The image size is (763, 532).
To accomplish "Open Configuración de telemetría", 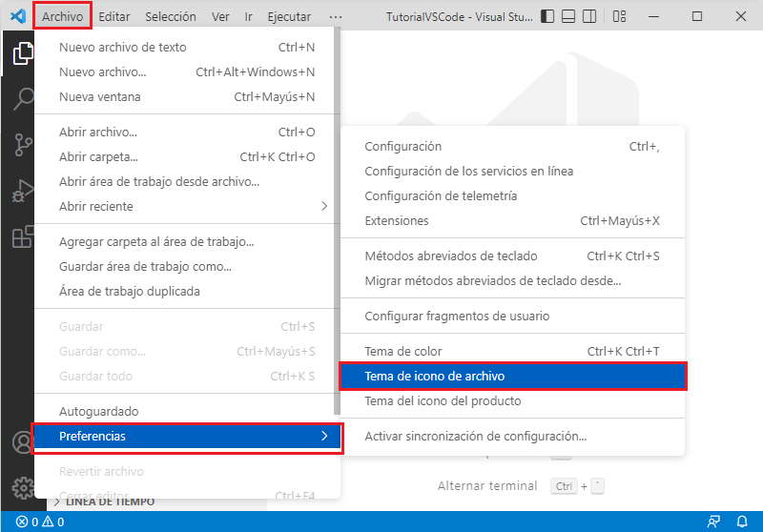I will pyautogui.click(x=512, y=196).
